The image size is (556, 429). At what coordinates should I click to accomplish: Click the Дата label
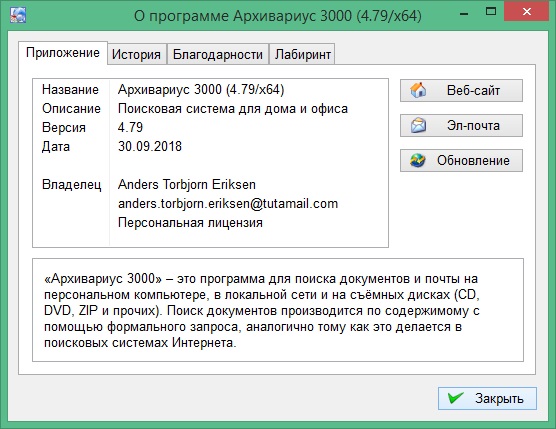pyautogui.click(x=56, y=146)
